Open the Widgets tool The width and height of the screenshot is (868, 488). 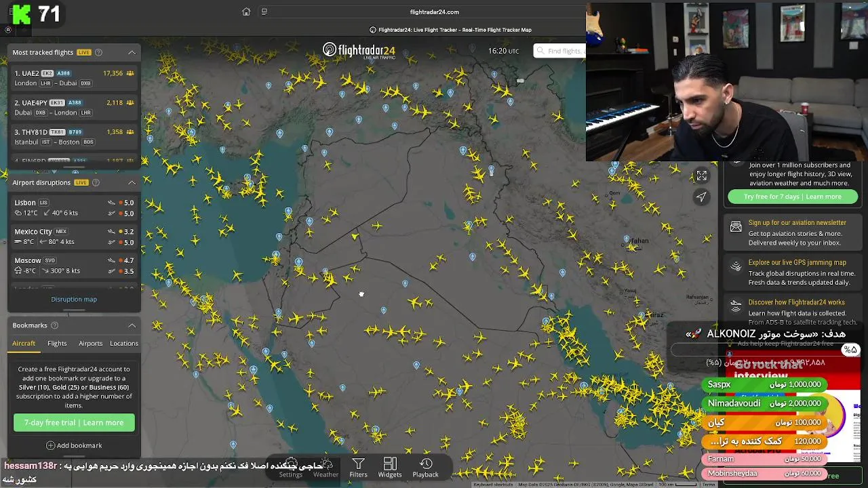[390, 467]
